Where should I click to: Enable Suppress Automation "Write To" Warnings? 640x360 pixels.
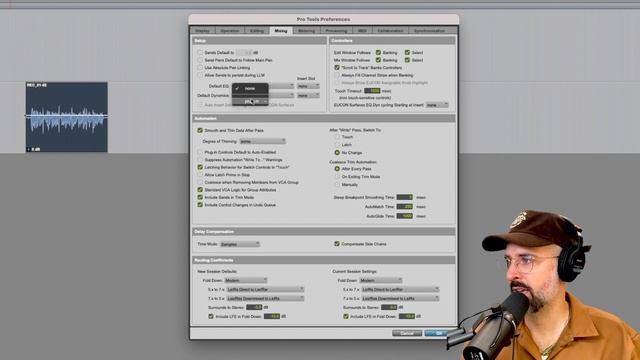point(200,160)
